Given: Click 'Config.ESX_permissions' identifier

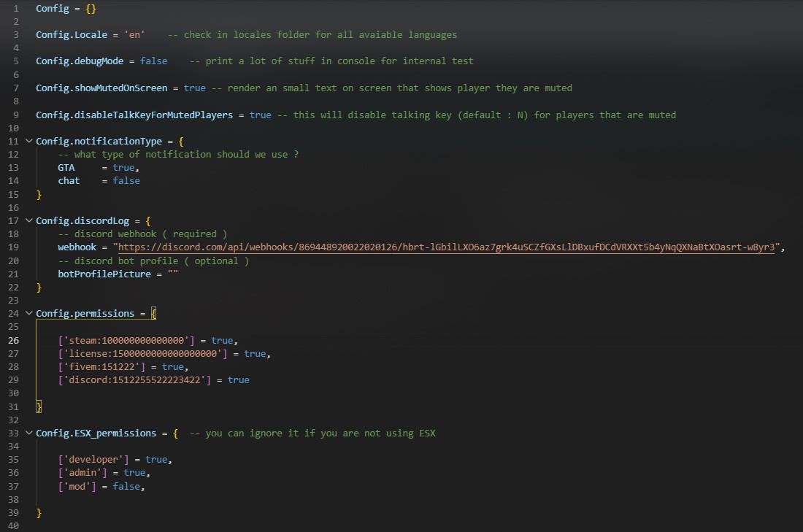Looking at the screenshot, I should [96, 433].
